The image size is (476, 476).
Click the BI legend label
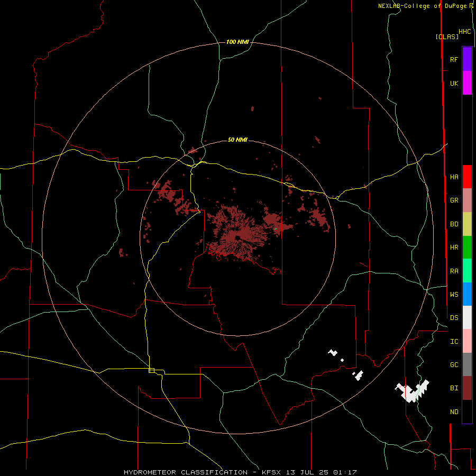coord(454,388)
